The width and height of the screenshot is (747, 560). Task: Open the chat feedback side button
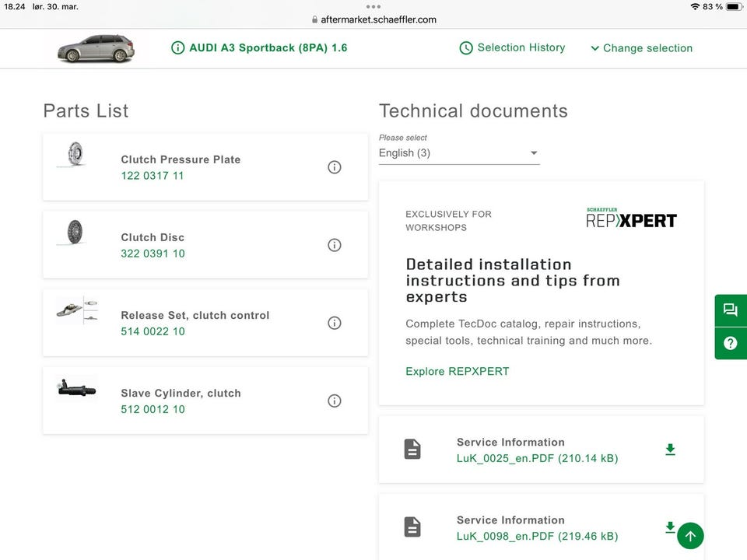[730, 310]
